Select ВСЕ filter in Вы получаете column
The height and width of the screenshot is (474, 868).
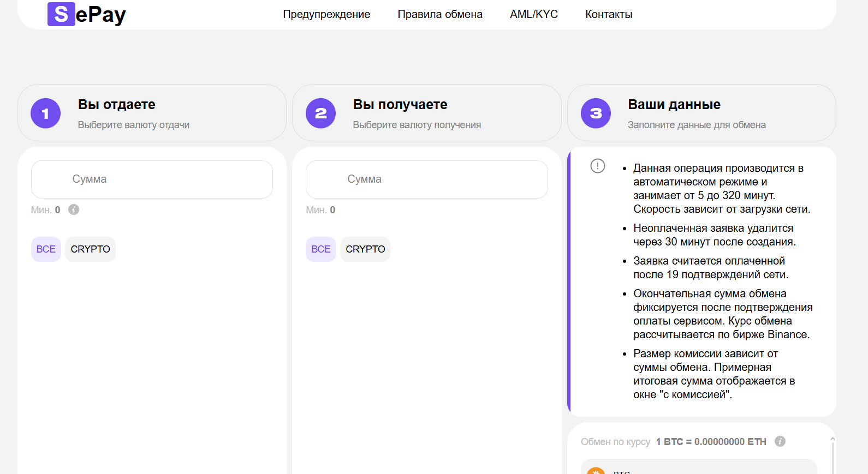(321, 249)
